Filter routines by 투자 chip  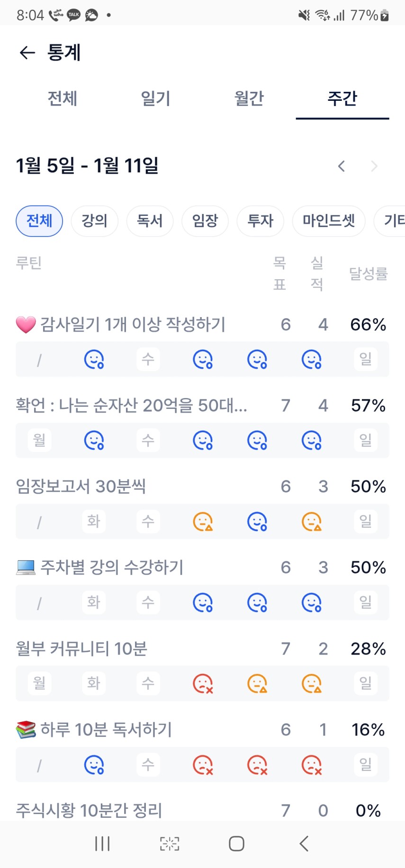pyautogui.click(x=261, y=221)
